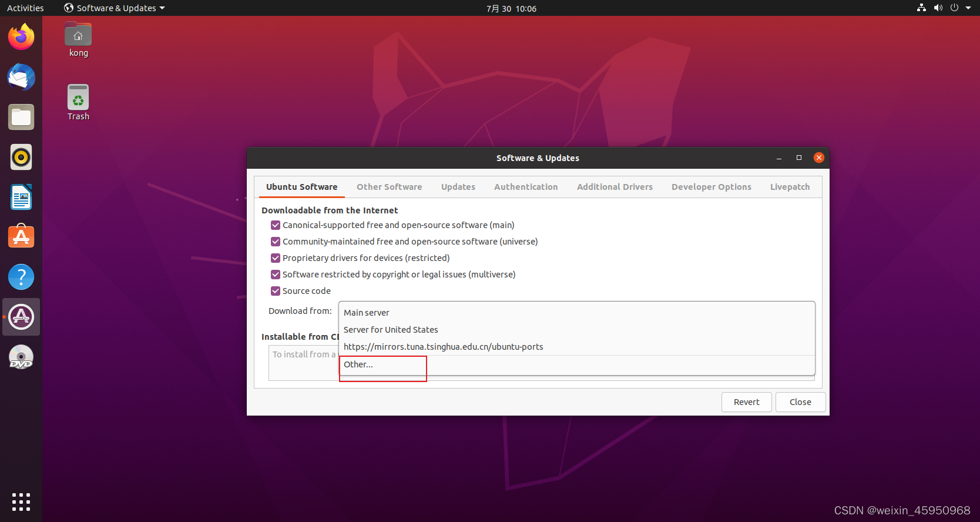Open Activities overview
980x522 pixels.
click(x=25, y=8)
